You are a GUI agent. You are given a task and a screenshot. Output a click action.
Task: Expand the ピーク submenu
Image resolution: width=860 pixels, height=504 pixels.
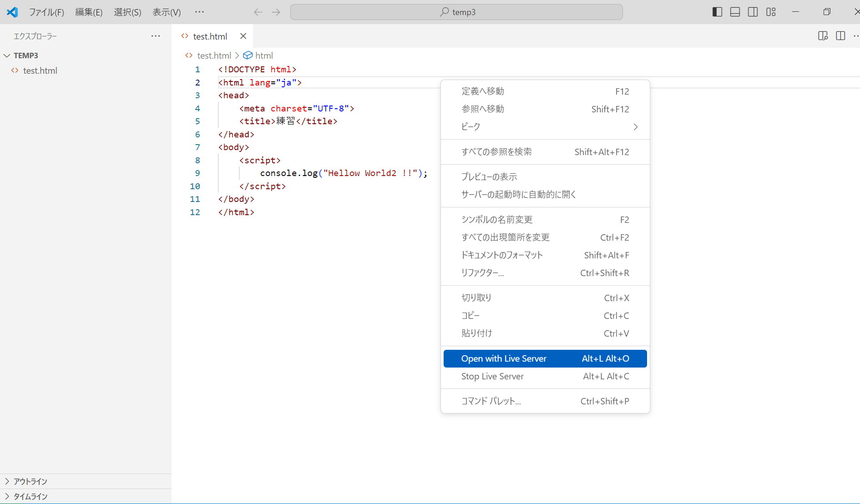point(545,127)
